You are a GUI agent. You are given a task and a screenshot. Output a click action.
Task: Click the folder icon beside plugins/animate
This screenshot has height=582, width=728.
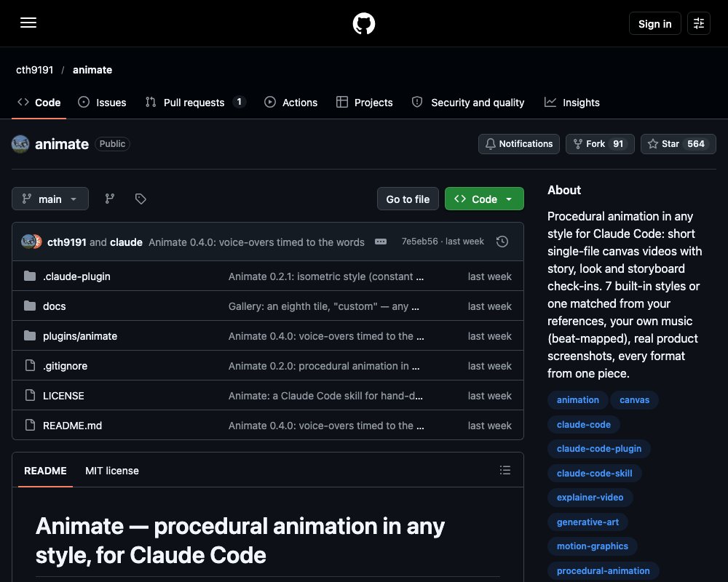pyautogui.click(x=30, y=335)
